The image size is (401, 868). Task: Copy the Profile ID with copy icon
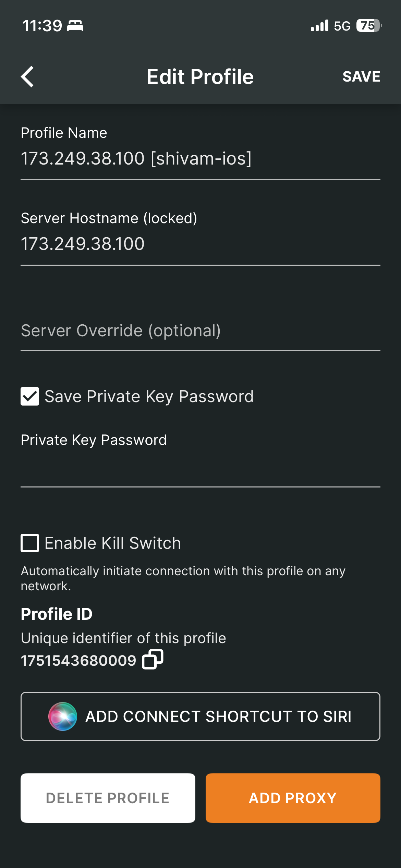(153, 659)
